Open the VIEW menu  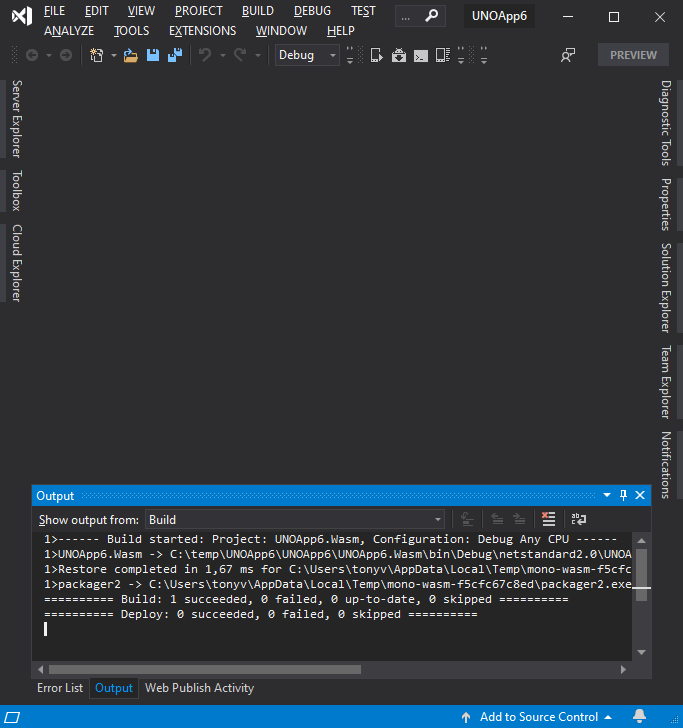141,11
